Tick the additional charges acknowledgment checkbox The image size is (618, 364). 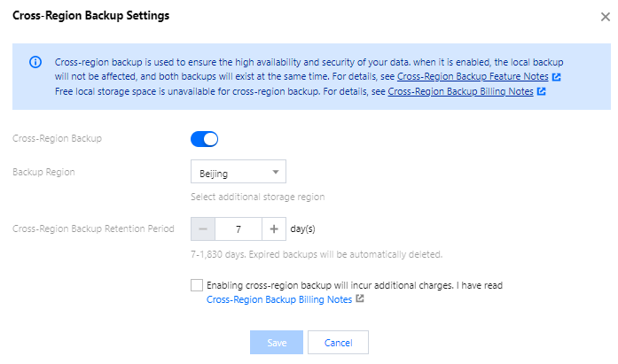click(196, 286)
